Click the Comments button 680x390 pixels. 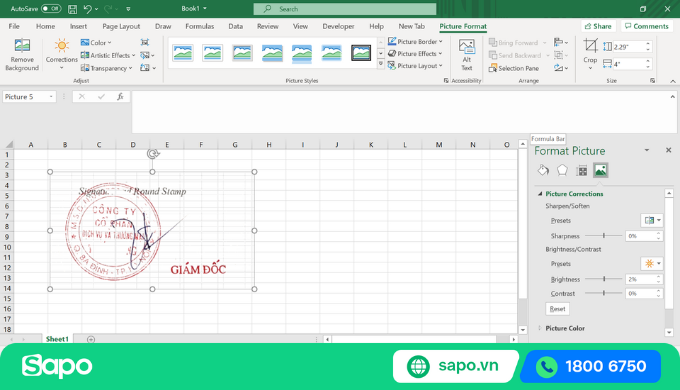(x=647, y=26)
